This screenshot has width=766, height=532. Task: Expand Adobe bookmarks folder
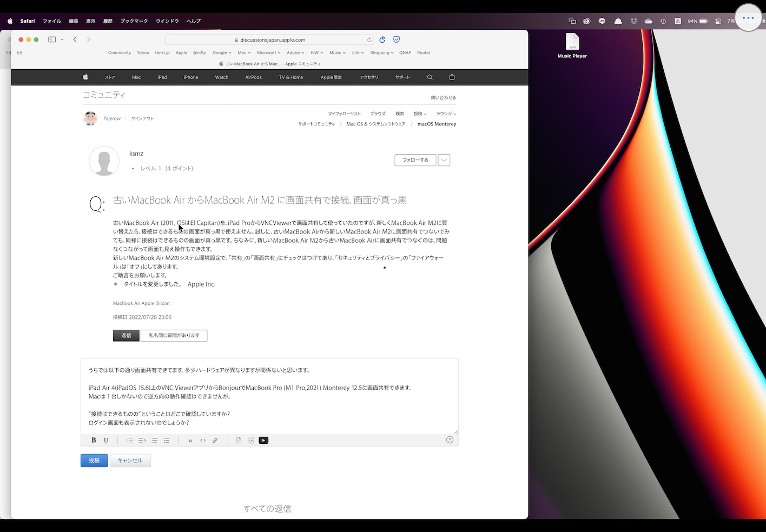coord(295,52)
